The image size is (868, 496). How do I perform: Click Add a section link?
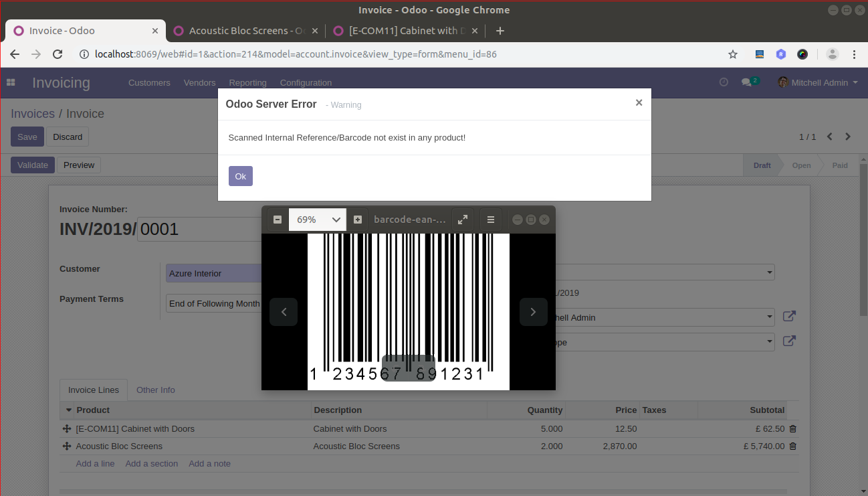[152, 463]
